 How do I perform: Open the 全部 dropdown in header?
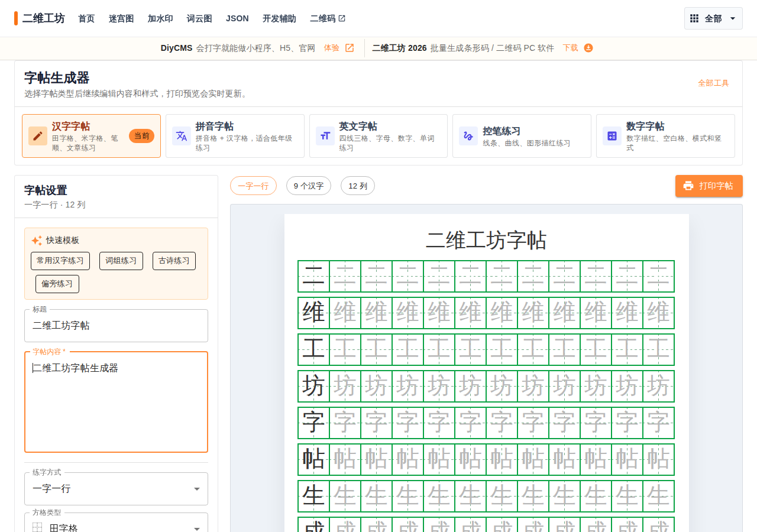pyautogui.click(x=713, y=18)
